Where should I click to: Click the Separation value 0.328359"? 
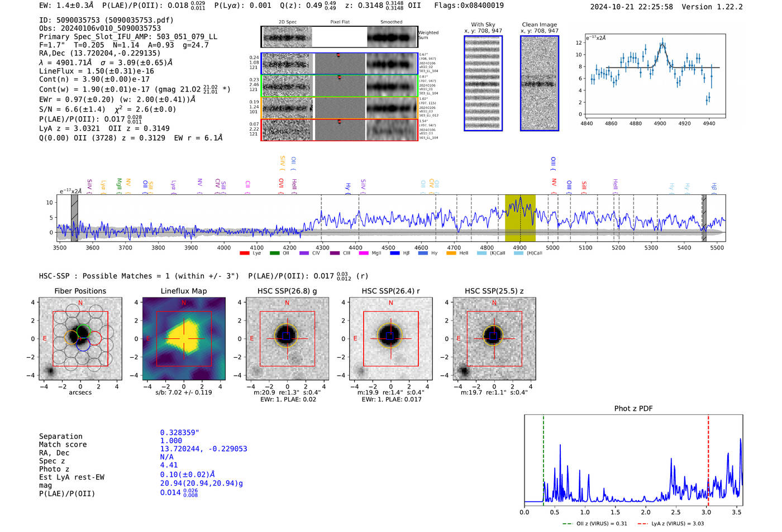coord(180,433)
